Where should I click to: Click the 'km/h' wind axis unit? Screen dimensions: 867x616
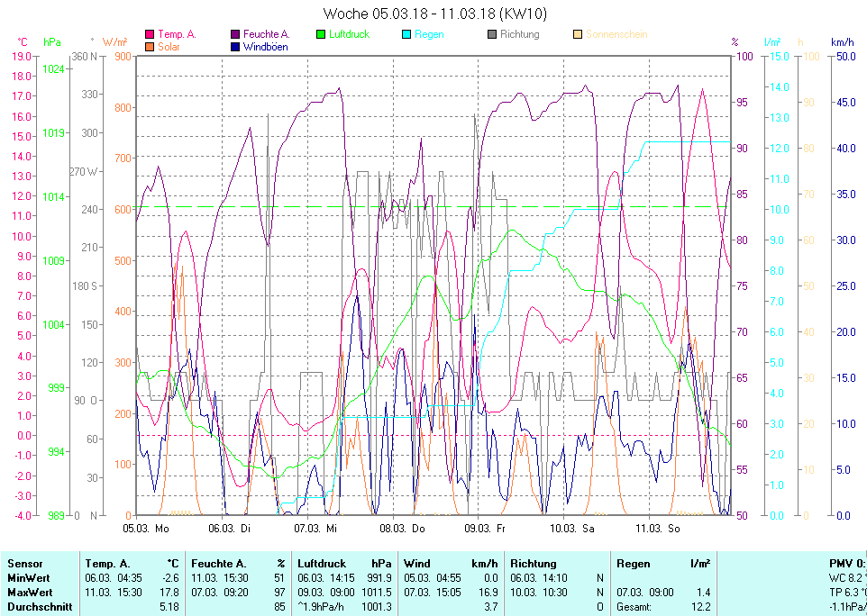pos(843,42)
